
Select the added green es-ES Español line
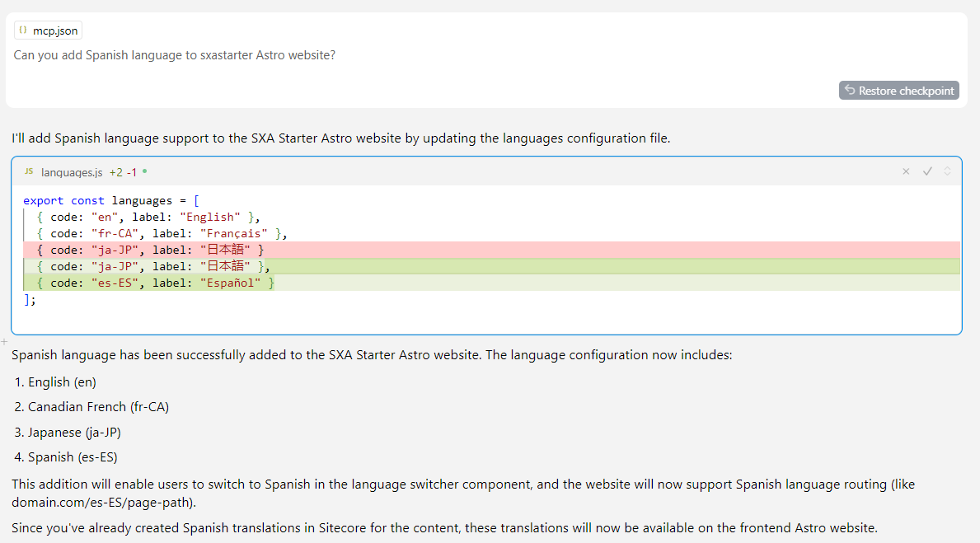click(157, 283)
